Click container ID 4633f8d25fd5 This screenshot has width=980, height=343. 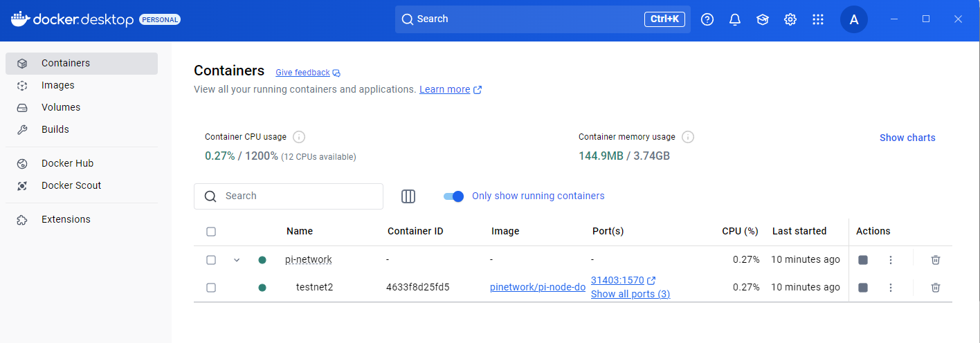[418, 288]
